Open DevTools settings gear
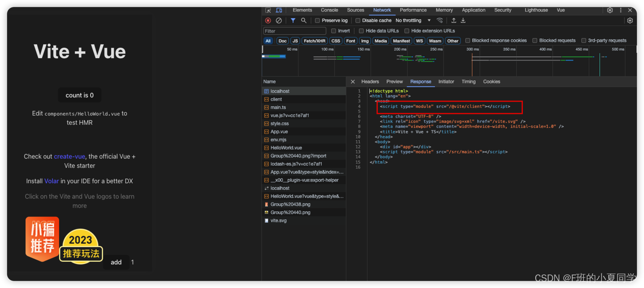The width and height of the screenshot is (644, 288). click(610, 10)
